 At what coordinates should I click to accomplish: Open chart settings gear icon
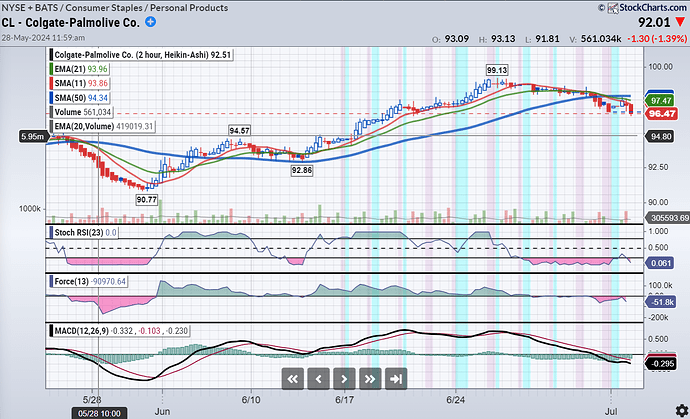680,411
